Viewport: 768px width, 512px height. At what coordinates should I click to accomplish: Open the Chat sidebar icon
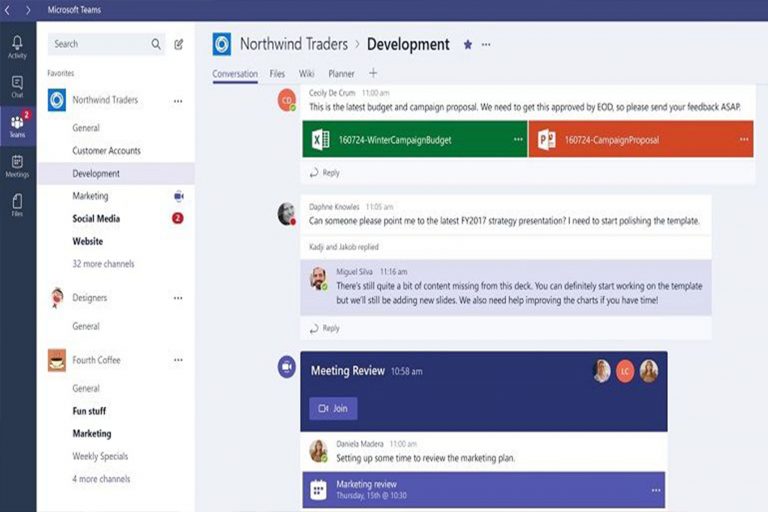17,87
